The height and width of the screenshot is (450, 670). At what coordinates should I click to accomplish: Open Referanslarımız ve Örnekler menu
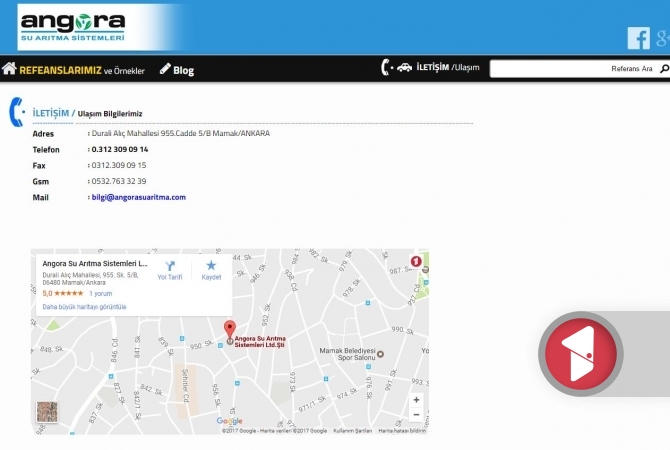tap(82, 71)
